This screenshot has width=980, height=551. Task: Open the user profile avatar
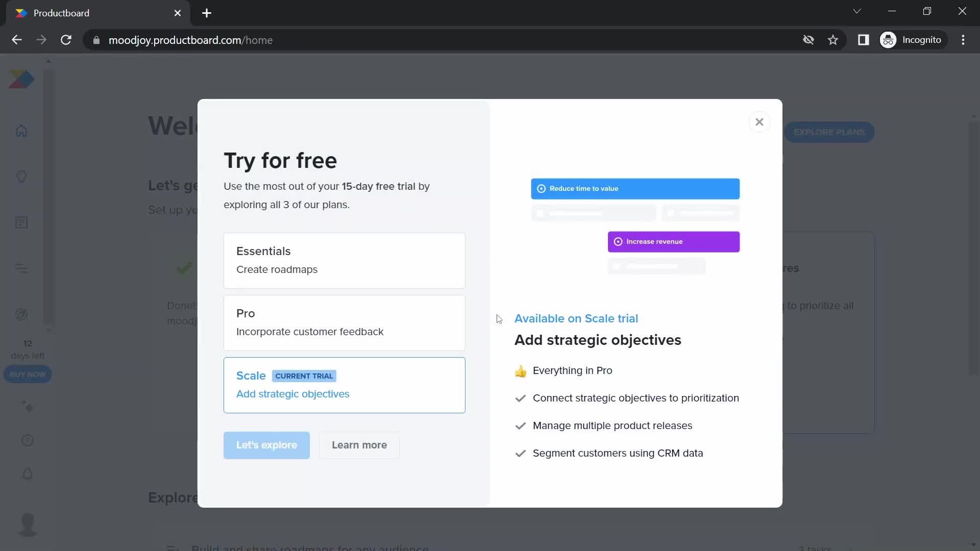coord(28,524)
